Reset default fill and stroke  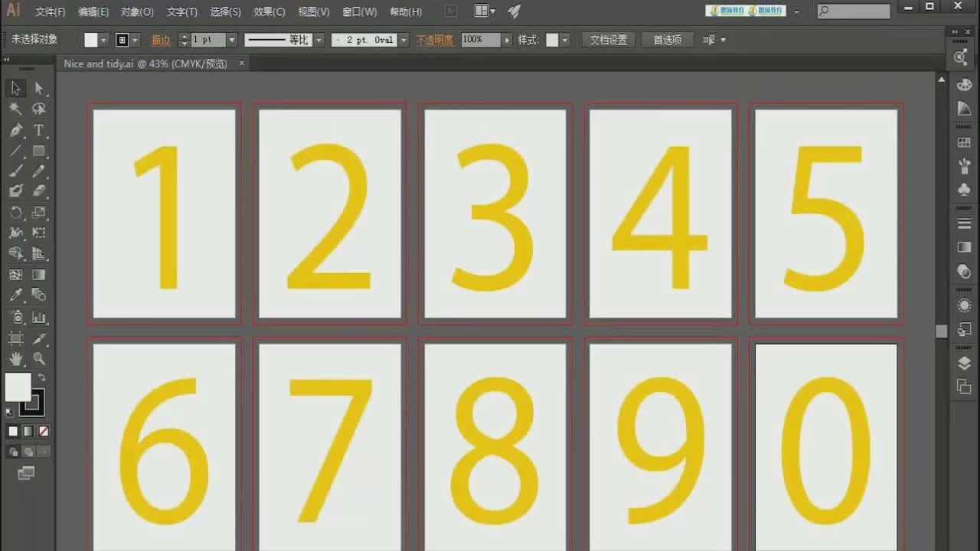pos(9,412)
